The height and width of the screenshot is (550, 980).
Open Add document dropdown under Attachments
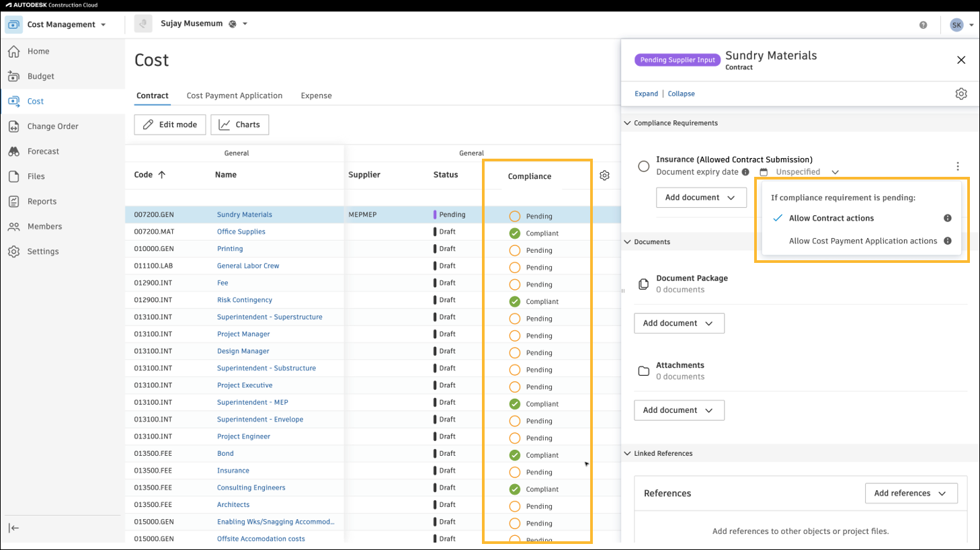tap(679, 410)
